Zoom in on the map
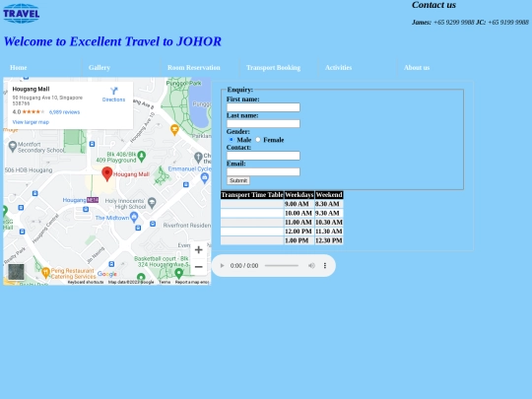532x399 pixels. click(199, 250)
